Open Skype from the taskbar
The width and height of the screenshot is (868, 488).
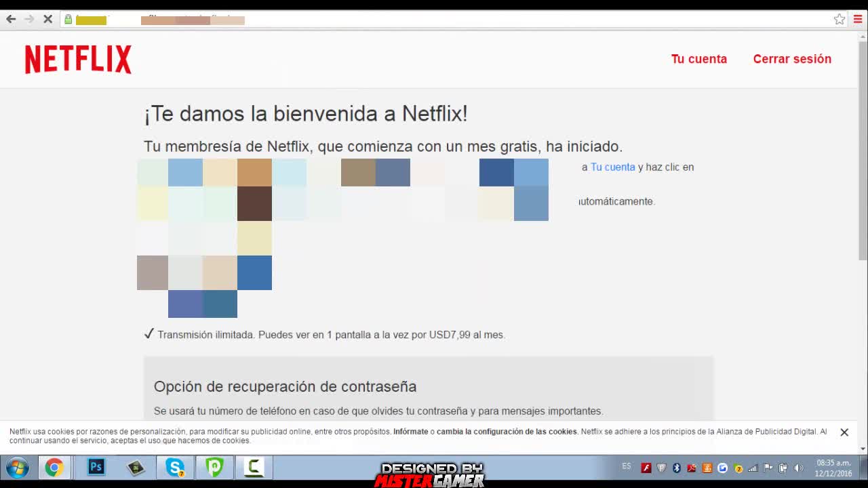pyautogui.click(x=175, y=468)
